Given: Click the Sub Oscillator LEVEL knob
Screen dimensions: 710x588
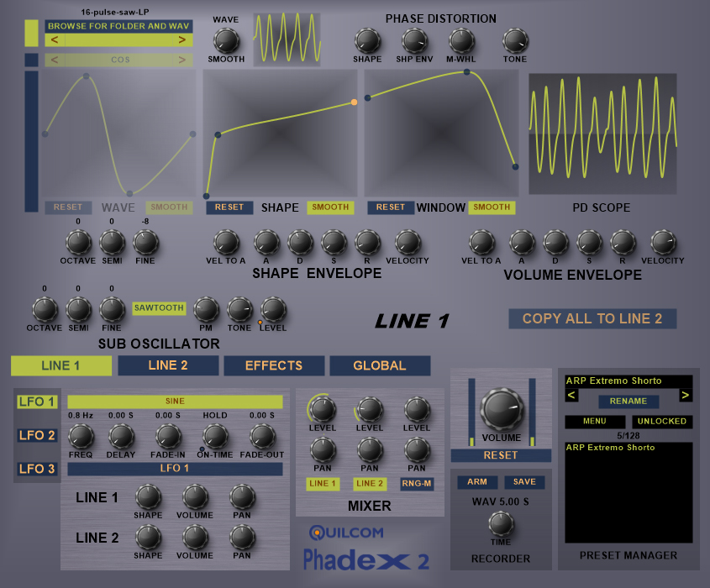Looking at the screenshot, I should click(273, 310).
